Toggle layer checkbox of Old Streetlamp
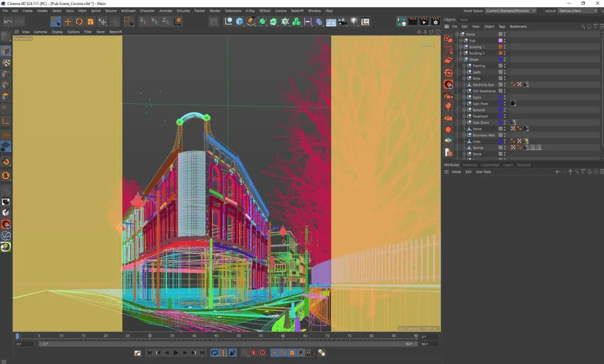Image resolution: width=604 pixels, height=364 pixels. 500,91
